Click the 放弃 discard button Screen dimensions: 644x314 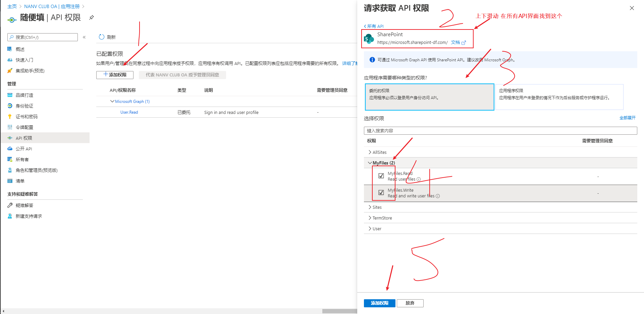click(410, 303)
